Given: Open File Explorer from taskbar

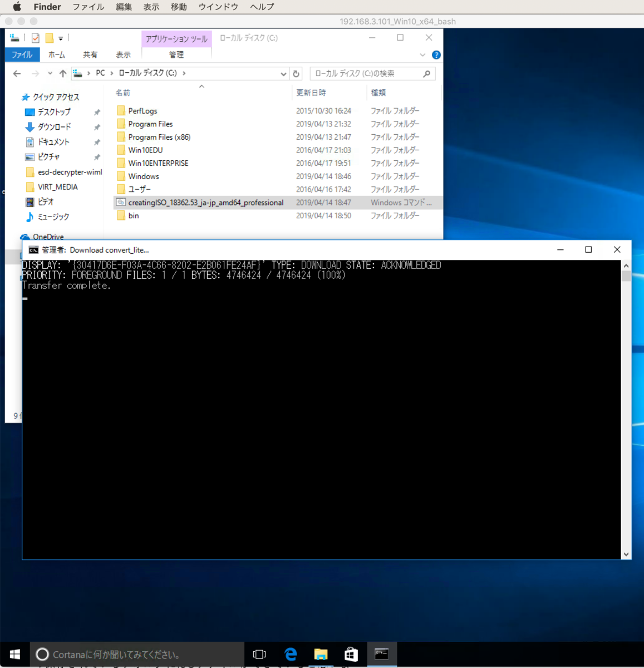Looking at the screenshot, I should point(321,655).
